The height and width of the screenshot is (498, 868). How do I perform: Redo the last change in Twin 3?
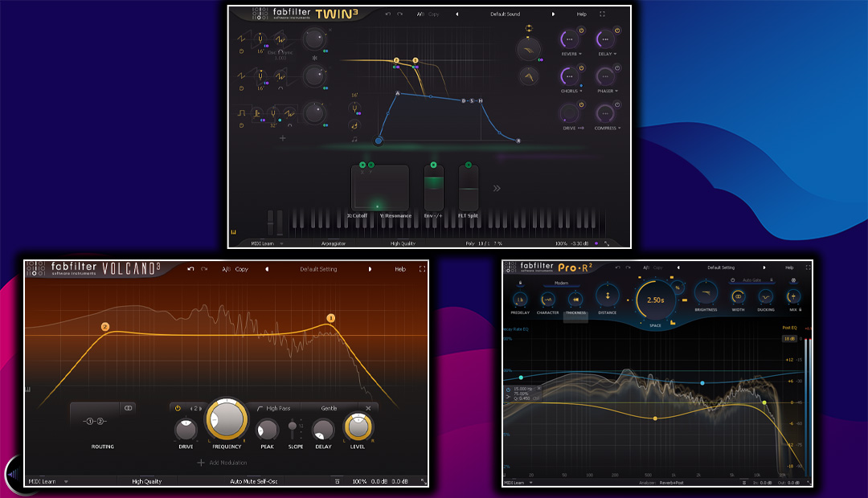pos(399,14)
